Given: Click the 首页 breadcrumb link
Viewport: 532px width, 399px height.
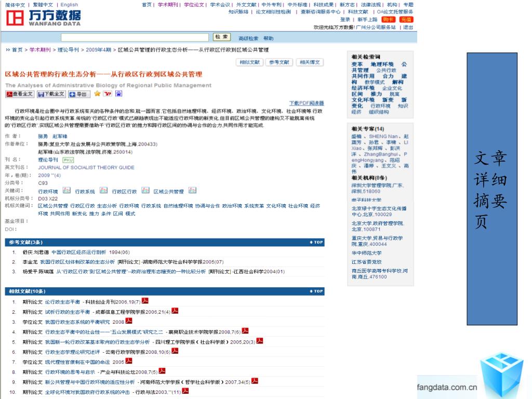Looking at the screenshot, I should 17,50.
